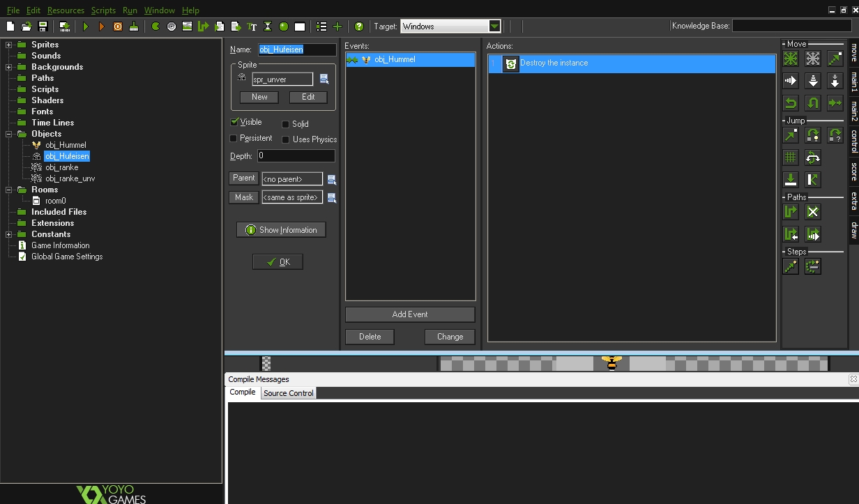Toggle the Visible checkbox
The height and width of the screenshot is (504, 859).
(x=234, y=122)
